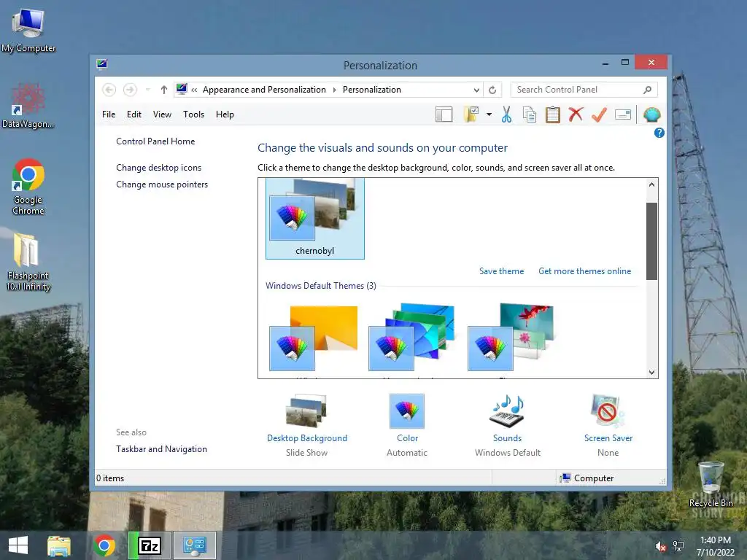Open the Edit menu

(134, 114)
